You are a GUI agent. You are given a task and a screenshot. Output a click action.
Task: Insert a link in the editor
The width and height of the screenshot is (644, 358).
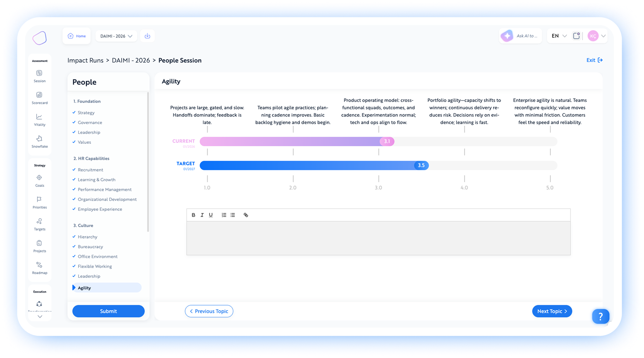(246, 215)
